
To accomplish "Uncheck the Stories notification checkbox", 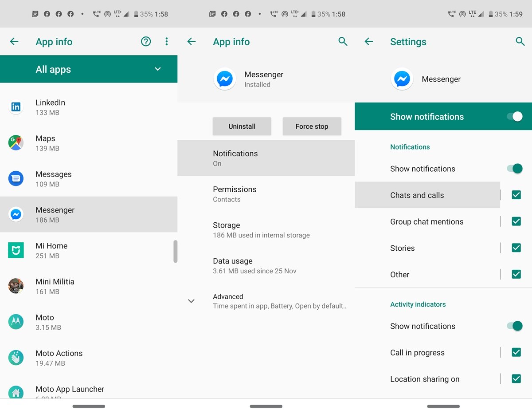I will tap(516, 248).
